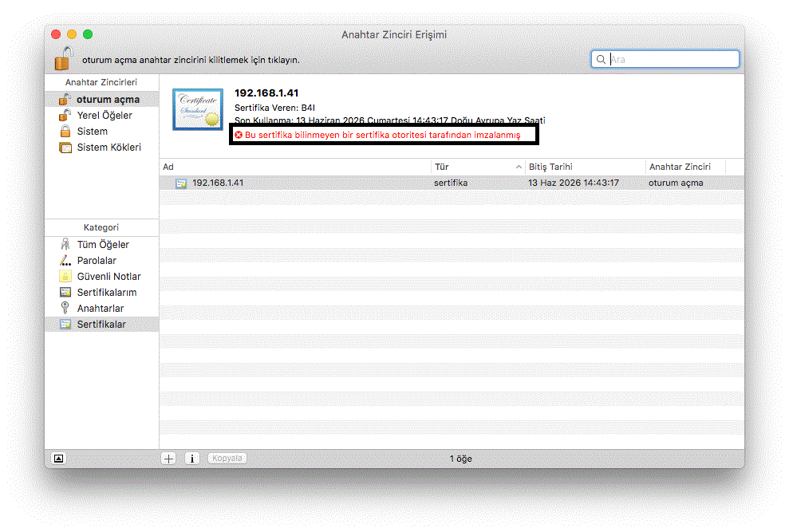Select the oturum açma keychain

click(101, 99)
